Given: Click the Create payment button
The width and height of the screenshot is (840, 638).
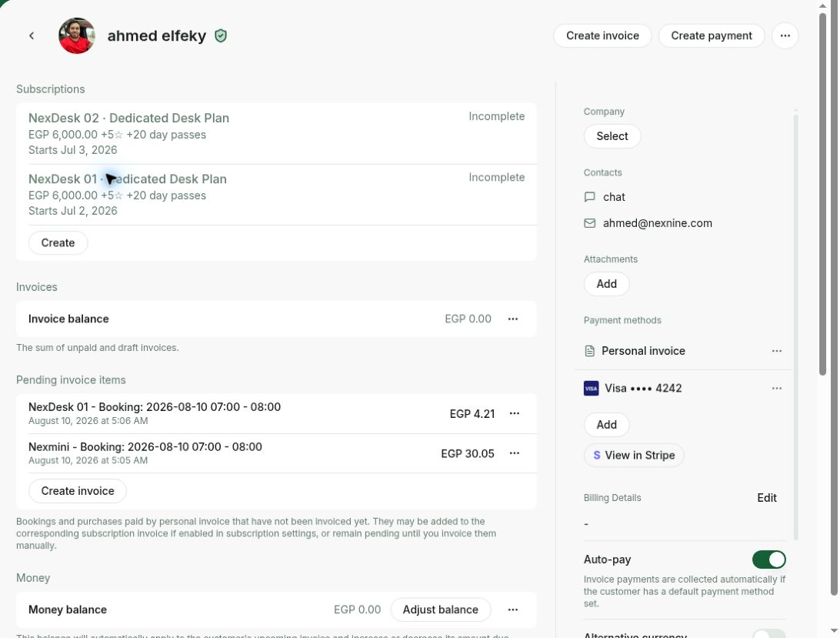Looking at the screenshot, I should coord(711,36).
